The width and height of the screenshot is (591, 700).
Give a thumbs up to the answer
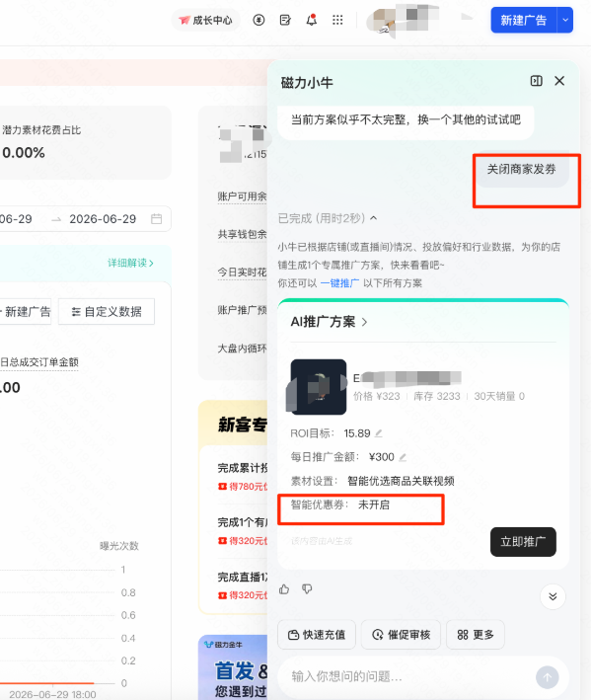coord(284,589)
